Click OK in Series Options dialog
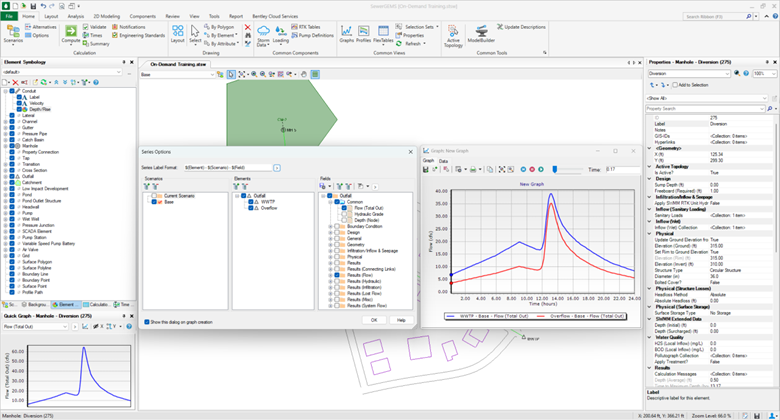The width and height of the screenshot is (780, 420). point(374,320)
